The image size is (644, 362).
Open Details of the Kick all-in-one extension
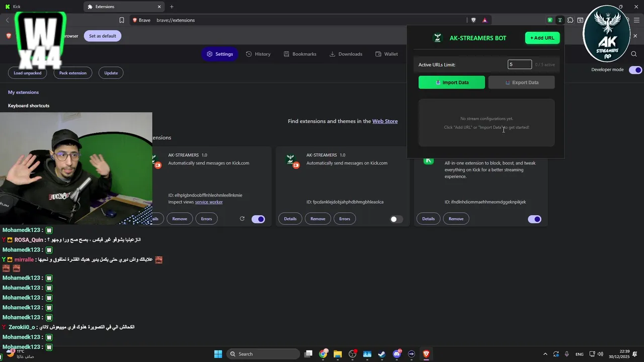[428, 219]
